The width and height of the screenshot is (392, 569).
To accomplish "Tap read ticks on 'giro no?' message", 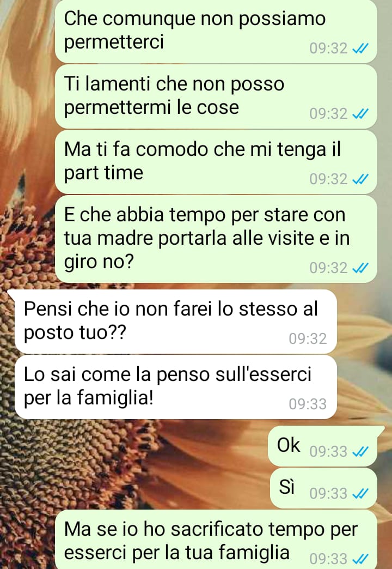I will (360, 268).
